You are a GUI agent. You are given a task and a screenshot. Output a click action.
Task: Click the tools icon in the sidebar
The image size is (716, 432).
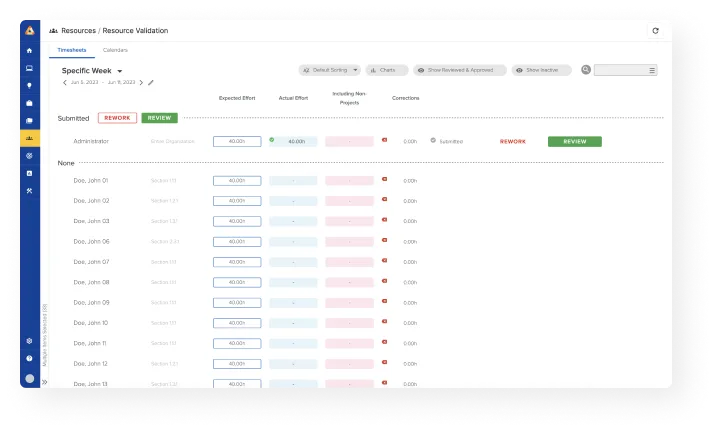click(30, 191)
